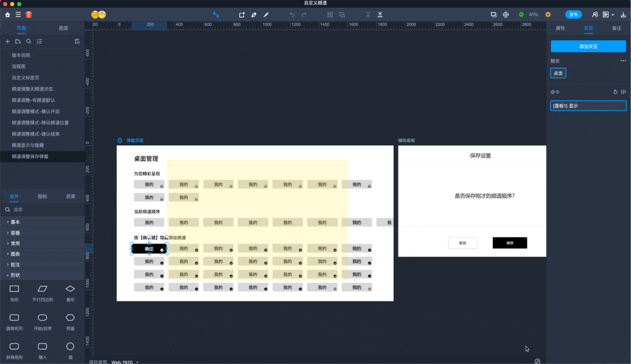Screen dimensions: 631x364
Task: Open the 频道显示与隐藏 page
Action: click(28, 145)
